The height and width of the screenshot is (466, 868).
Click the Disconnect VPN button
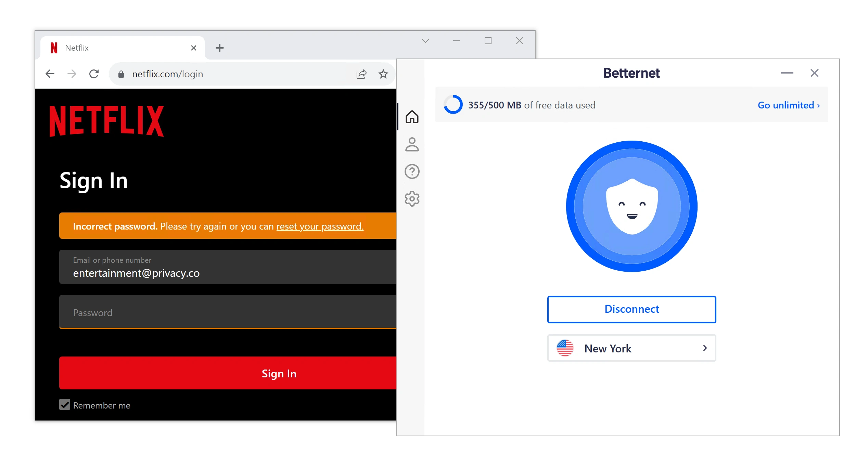click(631, 309)
